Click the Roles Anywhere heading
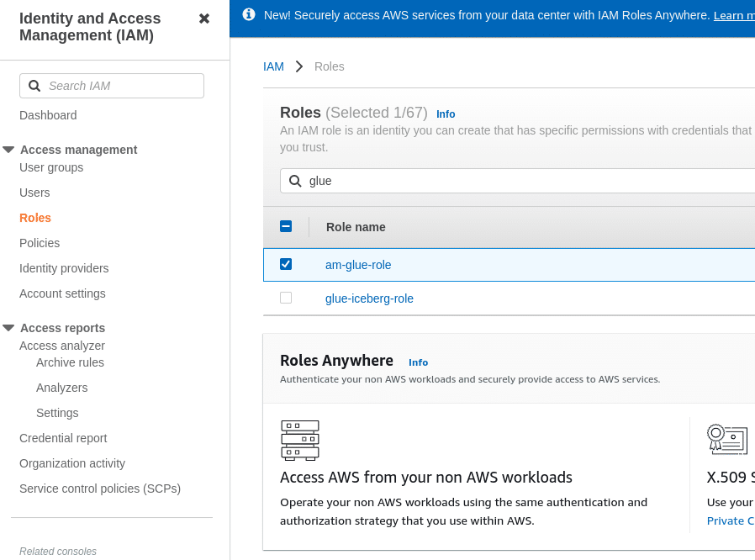The image size is (755, 560). (x=336, y=361)
